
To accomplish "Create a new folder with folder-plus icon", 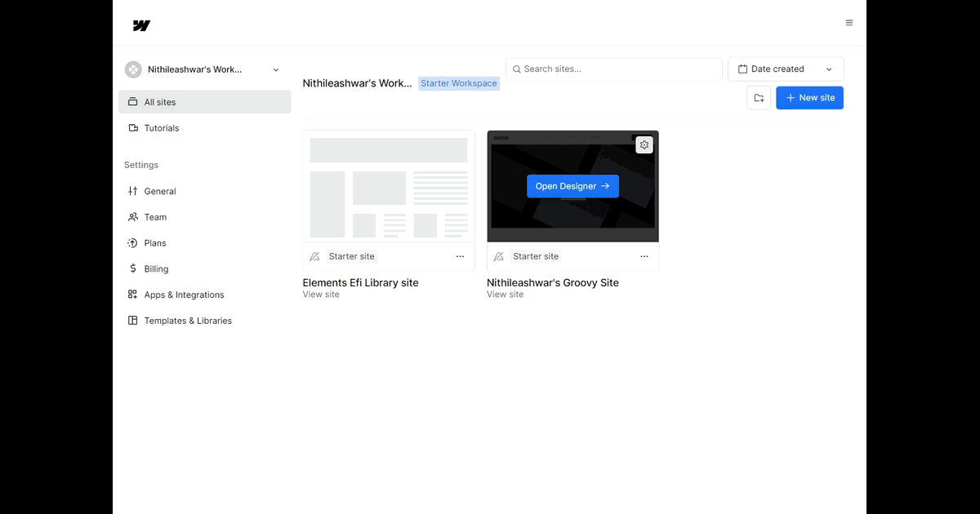I will (759, 98).
